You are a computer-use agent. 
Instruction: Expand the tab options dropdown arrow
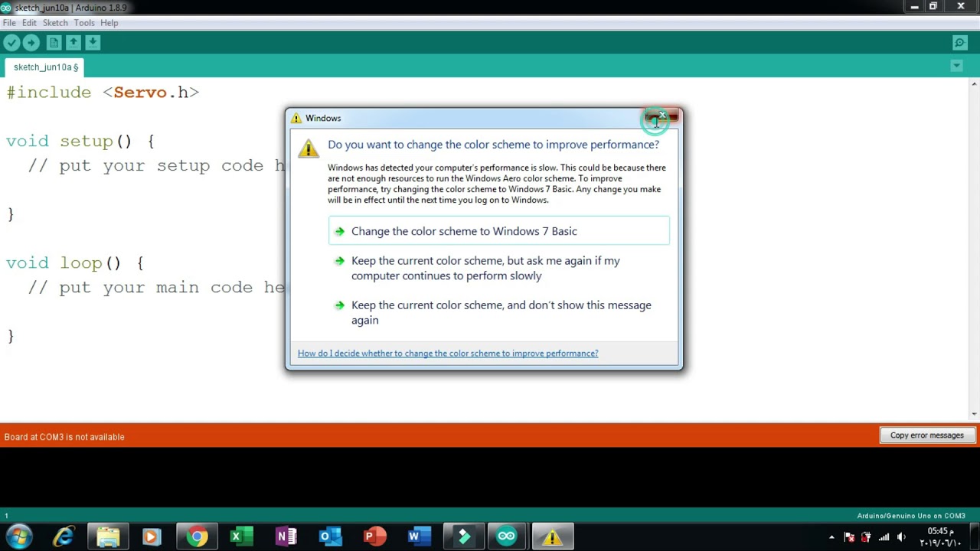click(956, 67)
